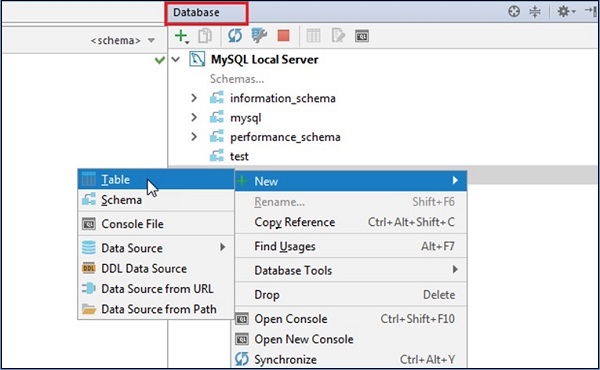
Task: Open the Database Tools submenu arrow
Action: click(x=455, y=269)
